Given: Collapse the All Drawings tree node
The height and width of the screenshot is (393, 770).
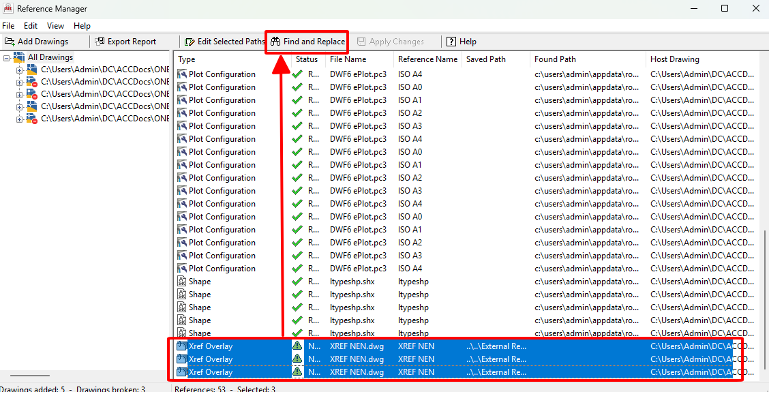Looking at the screenshot, I should (6, 58).
